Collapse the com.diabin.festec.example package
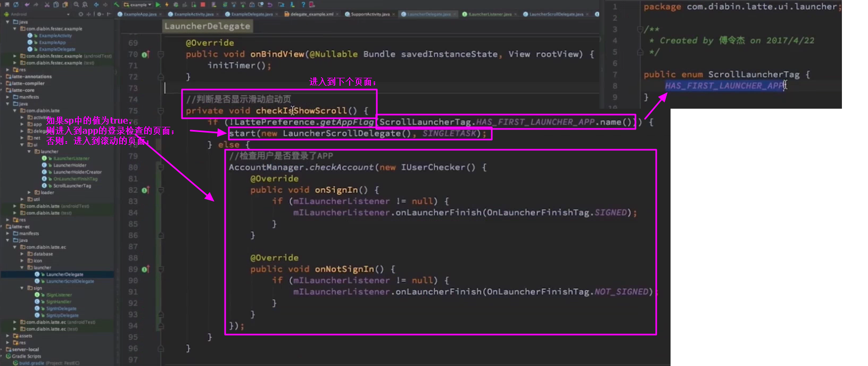 15,29
